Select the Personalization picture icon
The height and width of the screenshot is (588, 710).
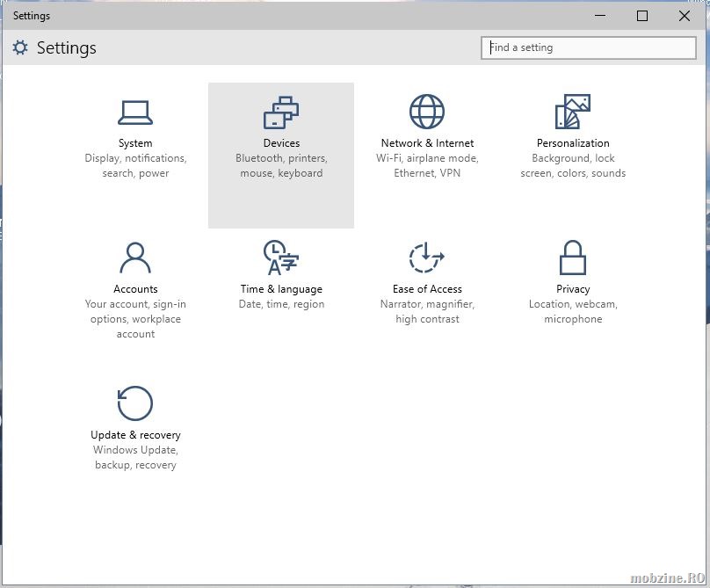tap(573, 112)
